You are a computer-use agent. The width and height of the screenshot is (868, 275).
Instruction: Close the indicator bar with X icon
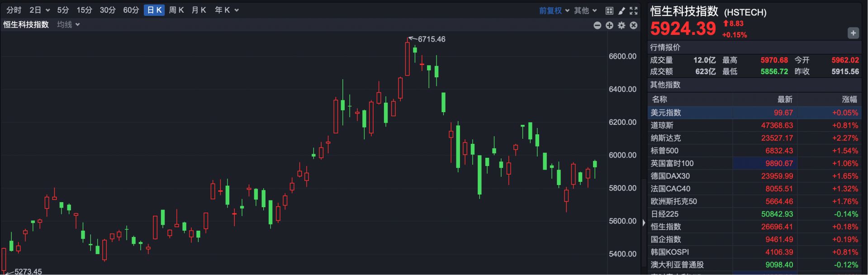point(634,25)
